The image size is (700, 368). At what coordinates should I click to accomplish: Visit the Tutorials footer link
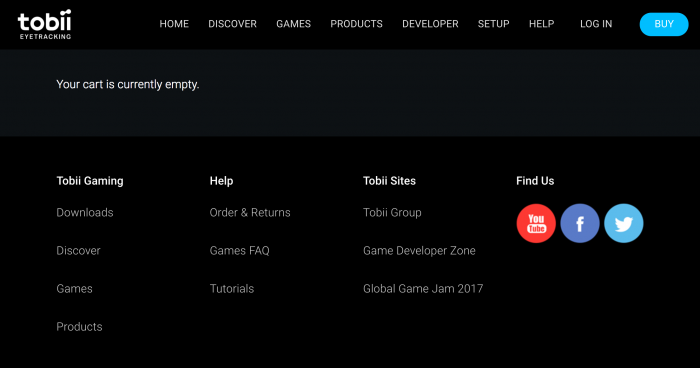point(232,289)
